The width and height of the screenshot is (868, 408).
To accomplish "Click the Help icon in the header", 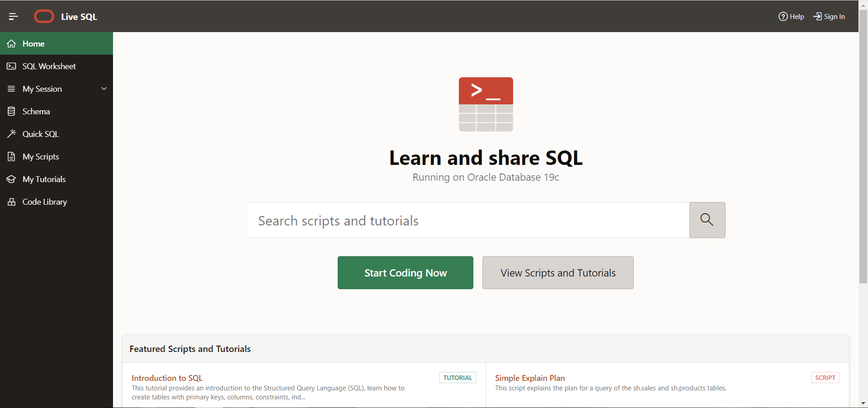I will click(783, 16).
